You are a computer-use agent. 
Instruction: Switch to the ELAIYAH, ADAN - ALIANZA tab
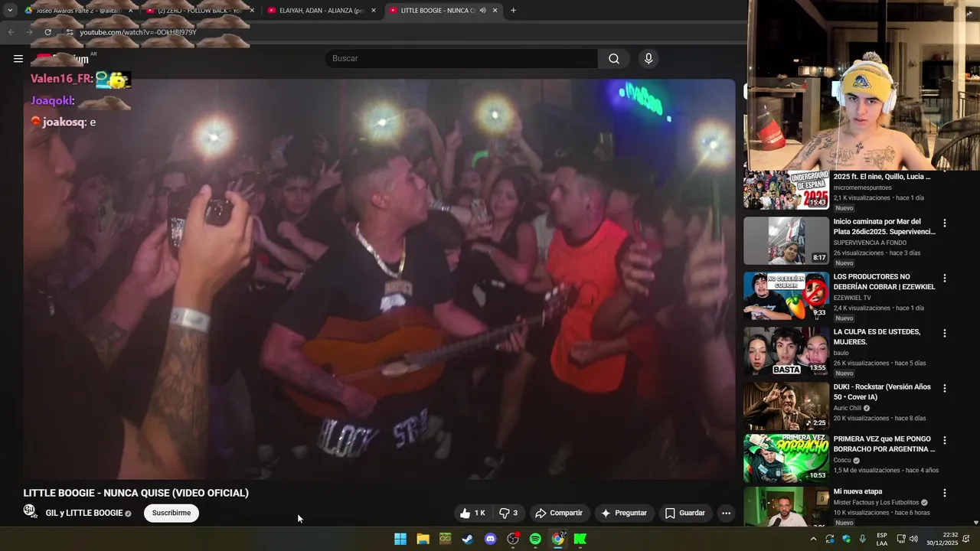point(322,11)
